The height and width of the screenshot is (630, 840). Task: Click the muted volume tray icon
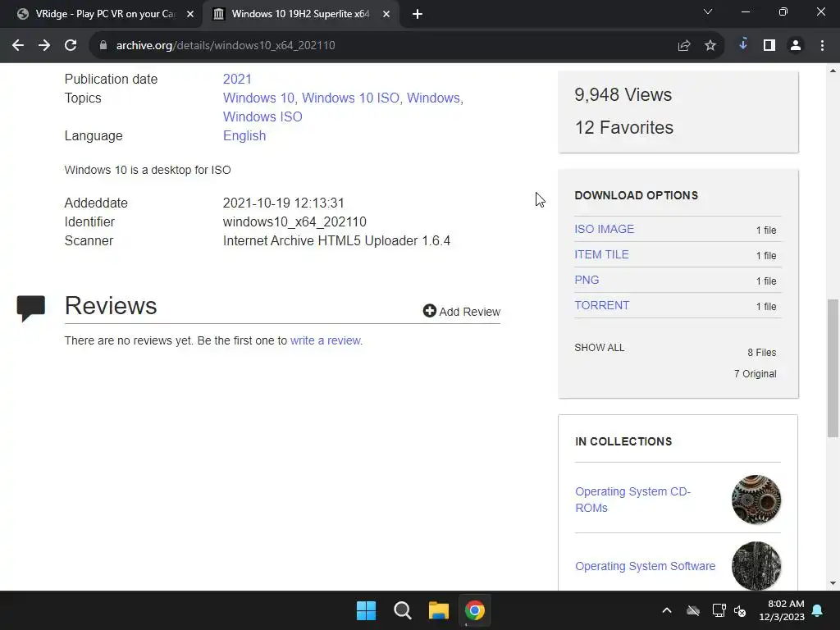click(x=740, y=610)
